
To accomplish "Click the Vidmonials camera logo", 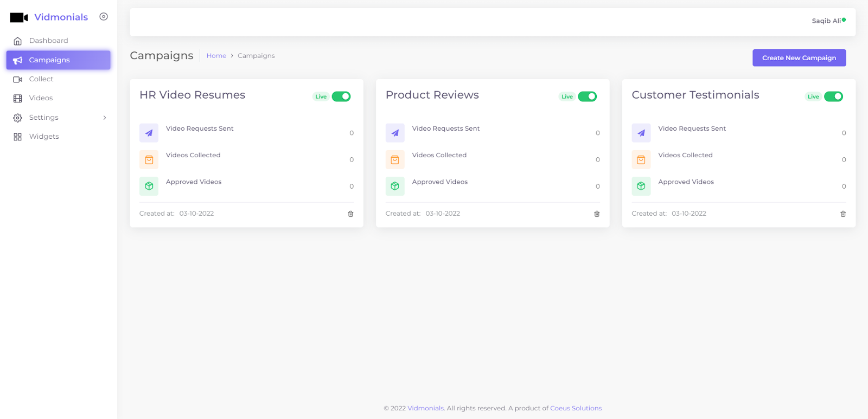I will (19, 17).
